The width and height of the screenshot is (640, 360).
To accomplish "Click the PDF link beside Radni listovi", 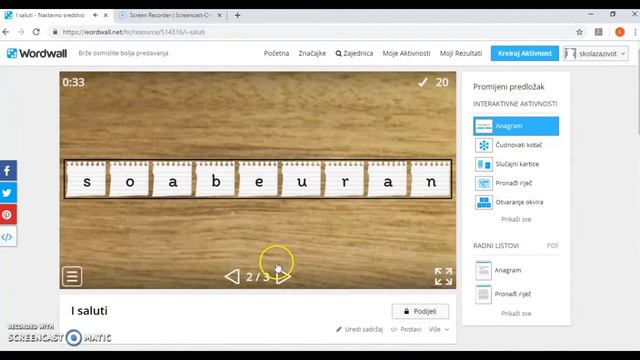I will [x=553, y=246].
